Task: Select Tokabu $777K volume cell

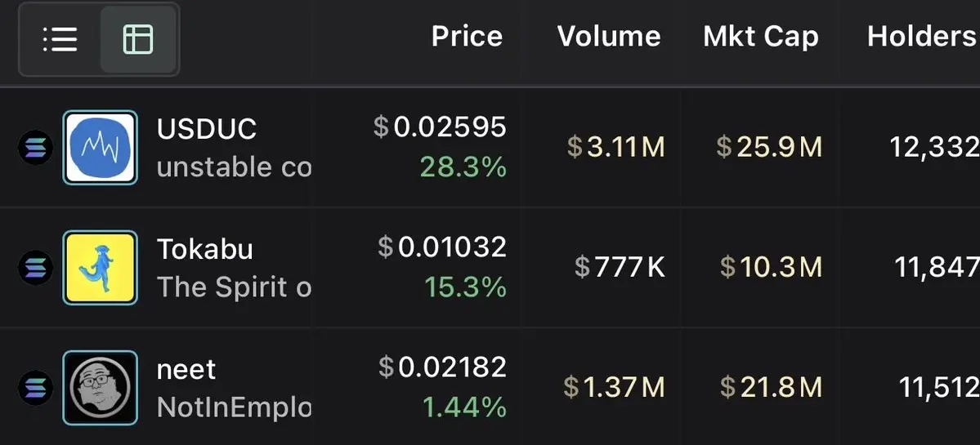Action: (x=620, y=268)
